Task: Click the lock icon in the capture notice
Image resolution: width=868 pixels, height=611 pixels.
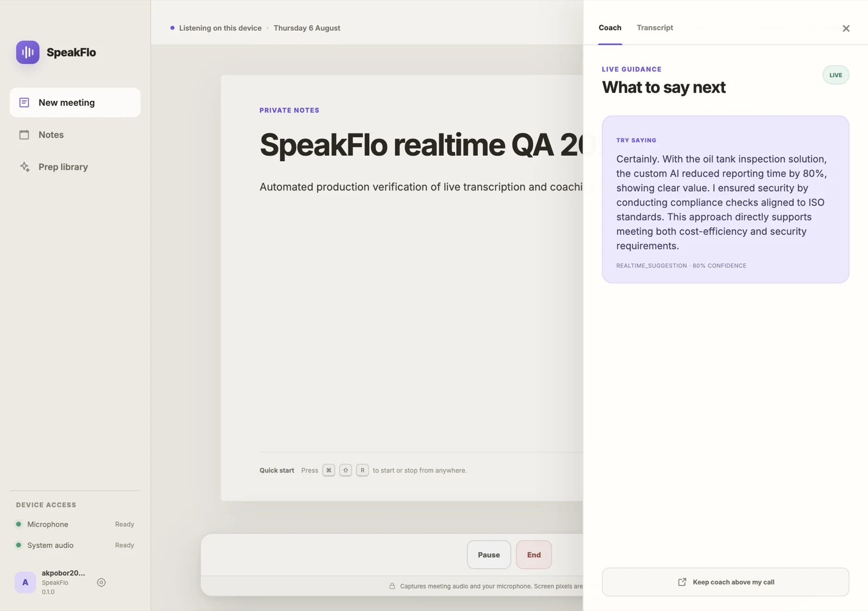Action: coord(392,586)
